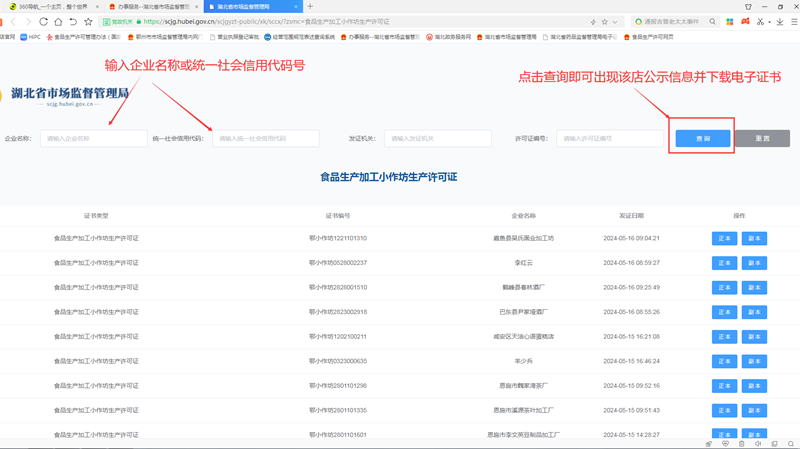This screenshot has width=800, height=449.
Task: Open the red gamepad extension icon
Action: [x=745, y=21]
